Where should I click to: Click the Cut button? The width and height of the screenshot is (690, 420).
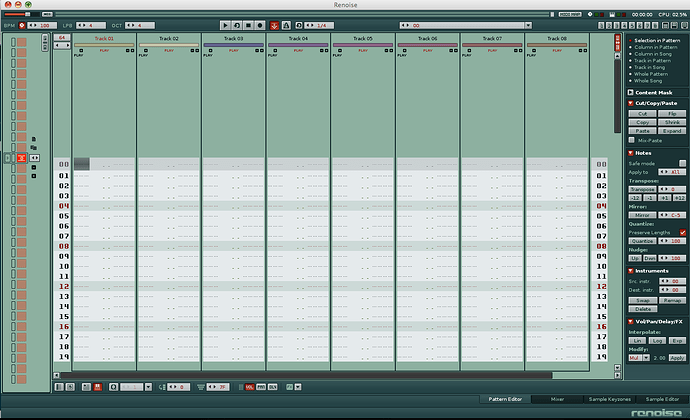coord(642,114)
